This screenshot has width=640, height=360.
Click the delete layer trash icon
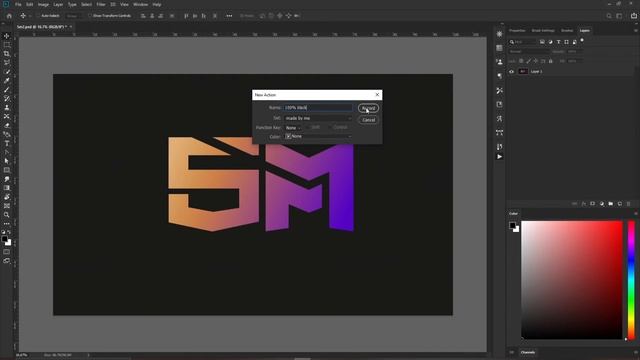(x=629, y=204)
